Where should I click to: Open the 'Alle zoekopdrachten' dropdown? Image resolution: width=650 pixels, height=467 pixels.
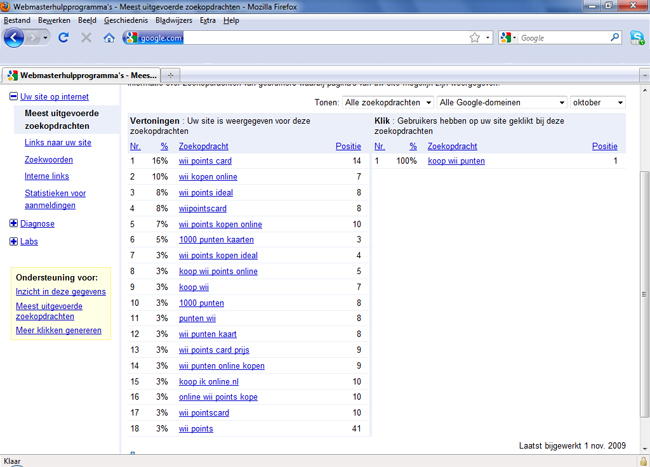tap(388, 102)
